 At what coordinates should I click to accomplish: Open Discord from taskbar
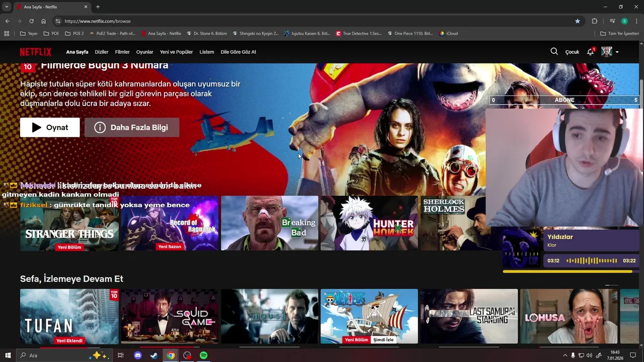point(138,355)
